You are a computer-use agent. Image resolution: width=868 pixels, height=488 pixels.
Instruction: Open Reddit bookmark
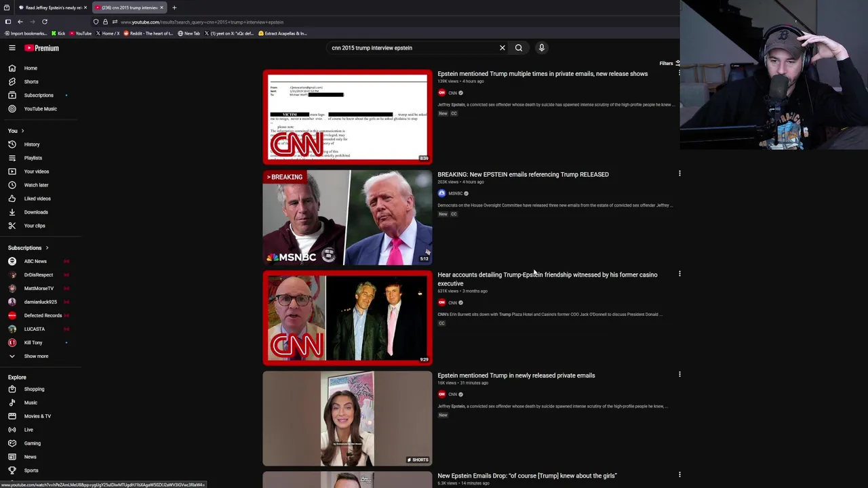coord(149,33)
